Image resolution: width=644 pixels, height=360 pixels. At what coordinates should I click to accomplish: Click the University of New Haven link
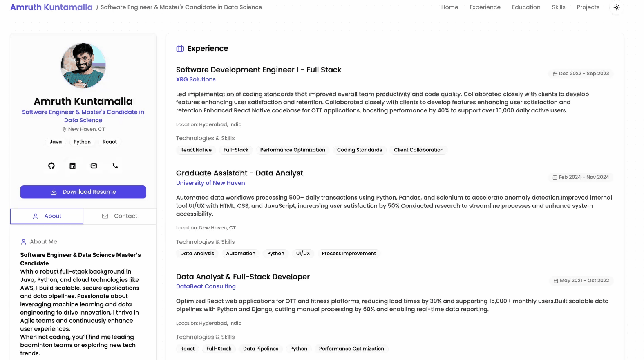coord(210,183)
